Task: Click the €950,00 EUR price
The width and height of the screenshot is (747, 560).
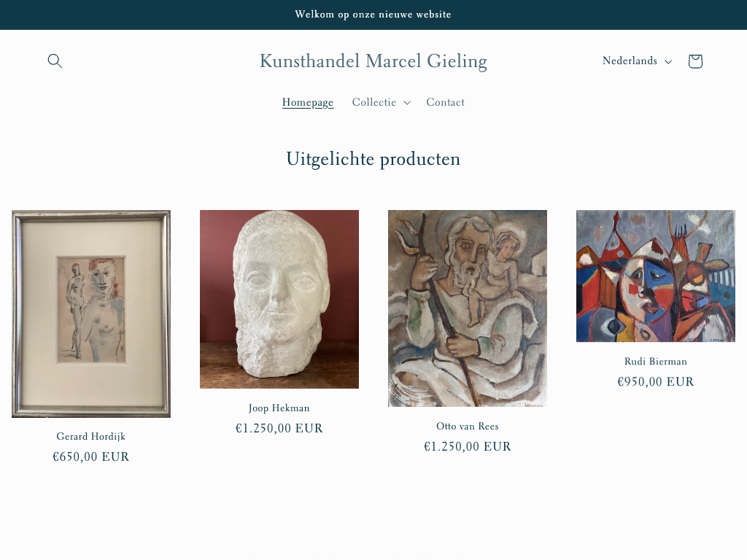Action: (x=656, y=382)
